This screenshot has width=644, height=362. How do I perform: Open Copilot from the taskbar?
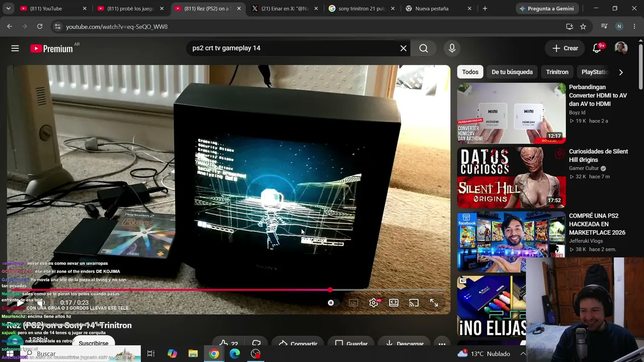(172, 353)
